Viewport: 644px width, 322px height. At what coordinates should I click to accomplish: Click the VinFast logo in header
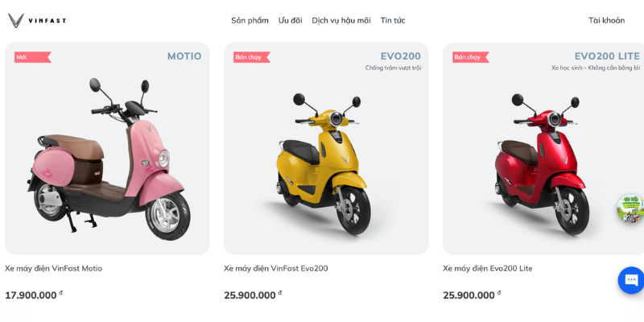pos(36,20)
